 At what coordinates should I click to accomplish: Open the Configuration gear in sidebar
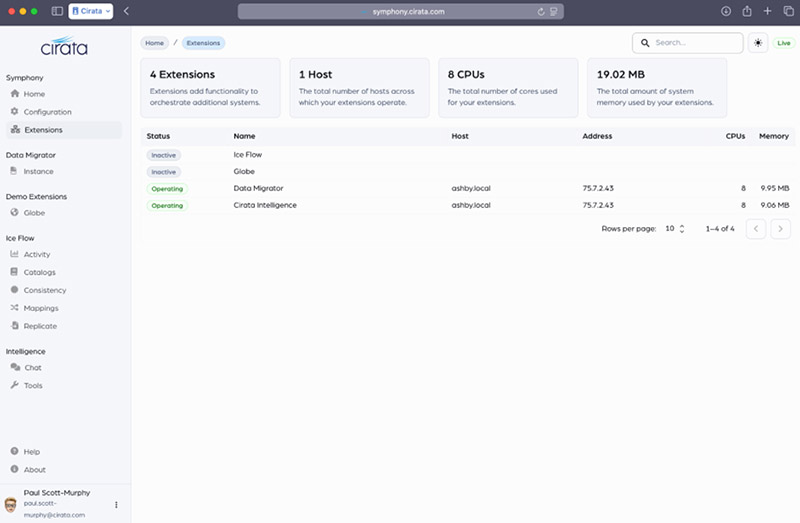[x=46, y=112]
